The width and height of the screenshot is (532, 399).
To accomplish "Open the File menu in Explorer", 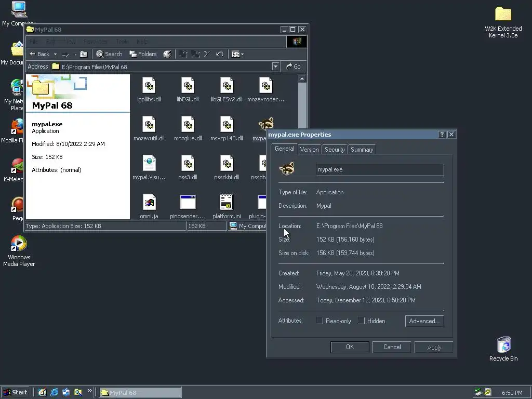I will [x=34, y=42].
